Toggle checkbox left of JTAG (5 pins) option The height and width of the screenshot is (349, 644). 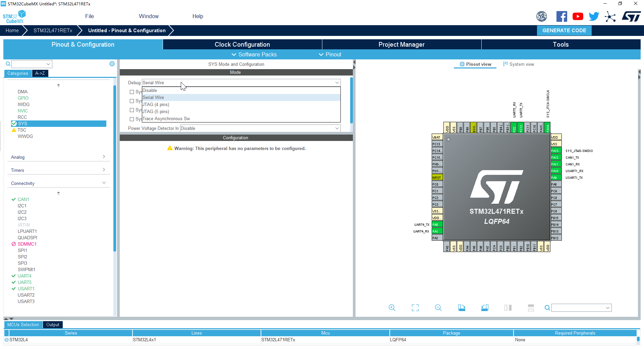132,110
